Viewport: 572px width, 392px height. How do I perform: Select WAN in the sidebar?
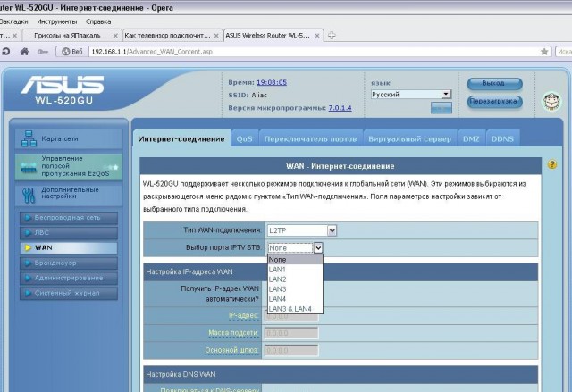click(x=69, y=247)
